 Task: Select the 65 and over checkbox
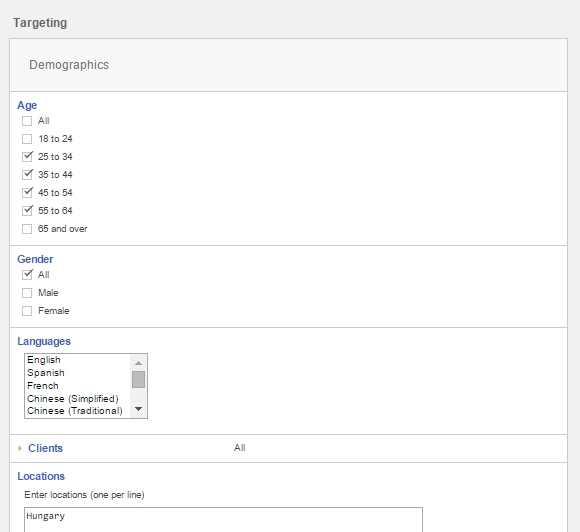tap(27, 229)
